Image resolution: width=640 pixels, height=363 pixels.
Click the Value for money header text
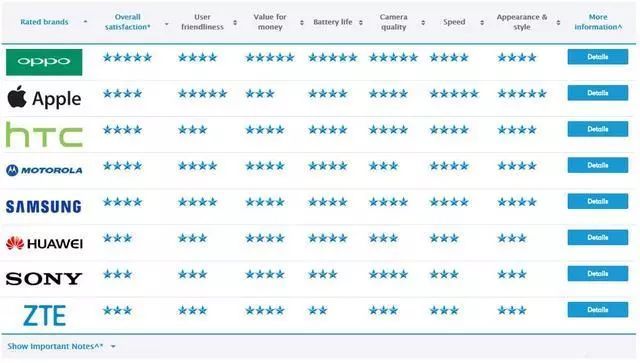pos(270,22)
